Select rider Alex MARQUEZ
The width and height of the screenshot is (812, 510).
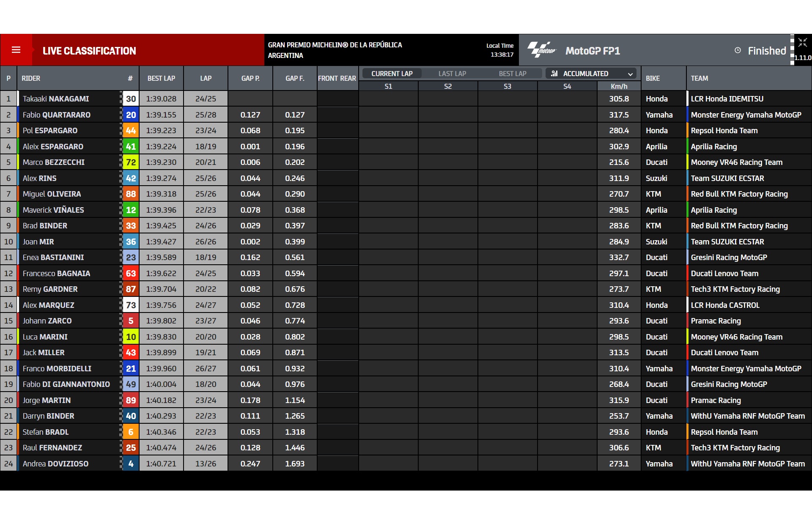[48, 305]
